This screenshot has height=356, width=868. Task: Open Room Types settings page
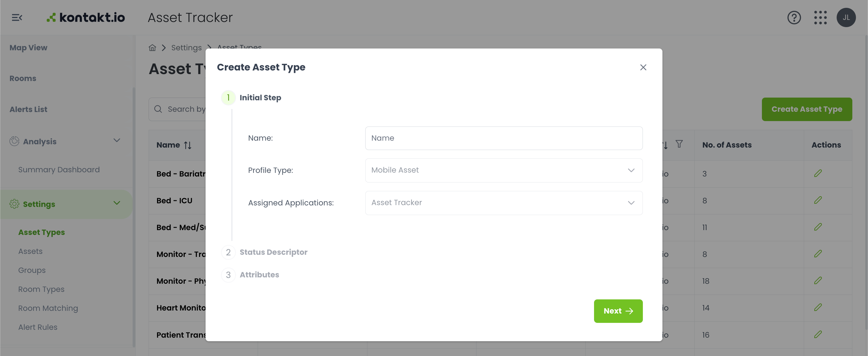pos(41,289)
